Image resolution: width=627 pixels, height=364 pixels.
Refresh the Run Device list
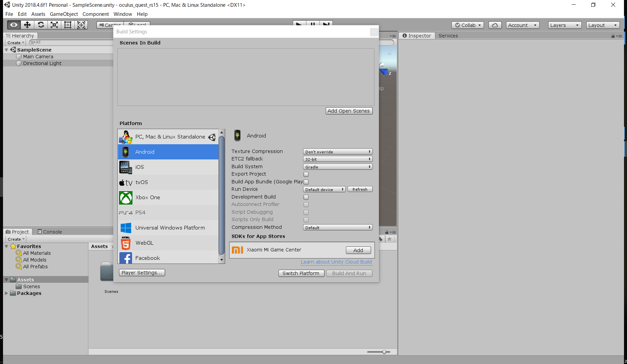click(x=360, y=189)
